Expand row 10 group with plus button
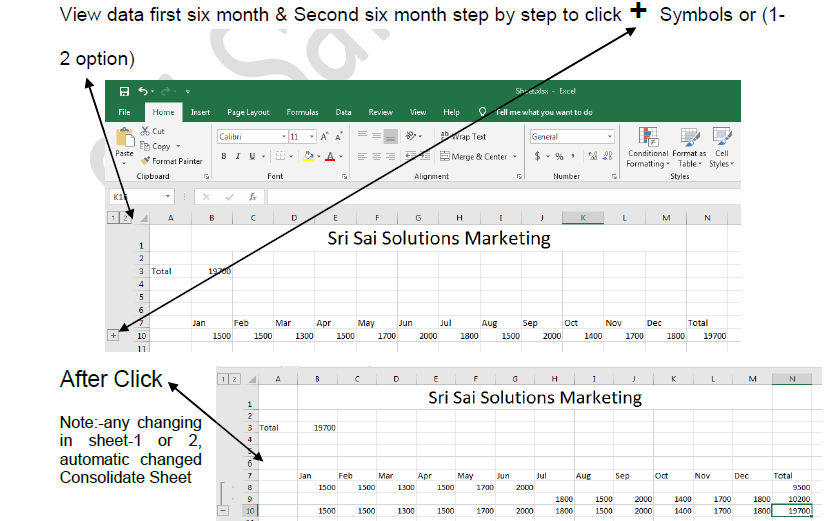The height and width of the screenshot is (521, 829). click(x=112, y=336)
